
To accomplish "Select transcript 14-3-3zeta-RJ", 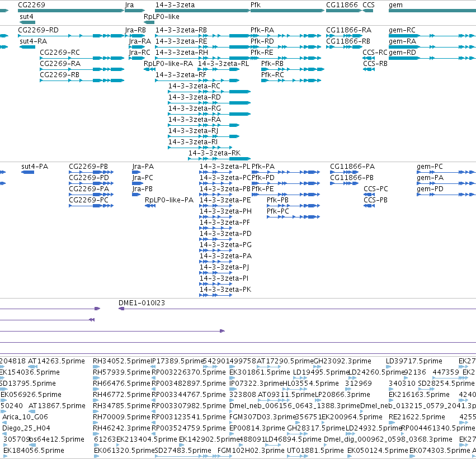I will tap(204, 136).
